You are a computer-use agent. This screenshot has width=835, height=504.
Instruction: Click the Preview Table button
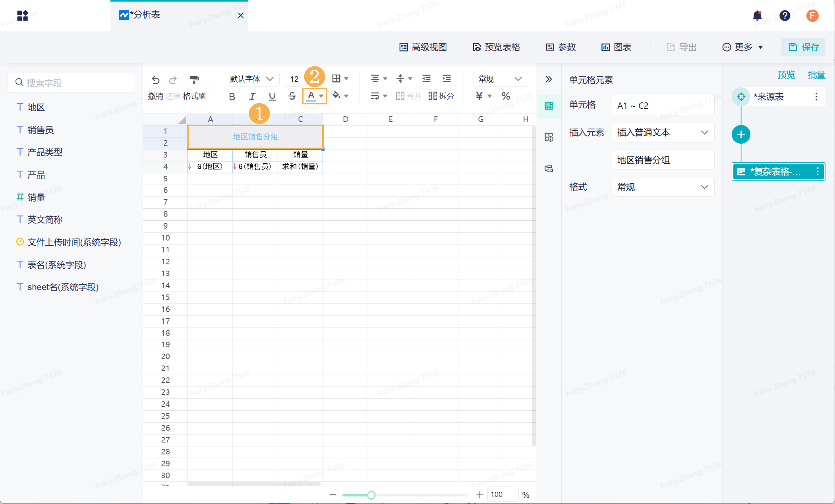click(496, 47)
